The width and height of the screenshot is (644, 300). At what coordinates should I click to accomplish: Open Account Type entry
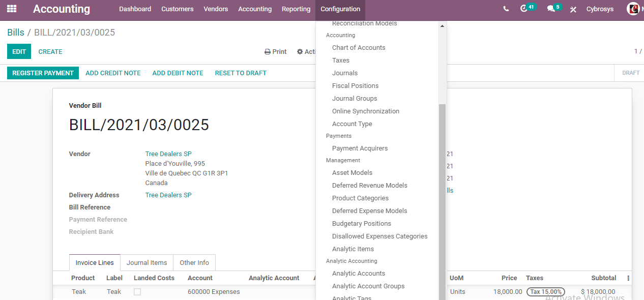(x=352, y=124)
